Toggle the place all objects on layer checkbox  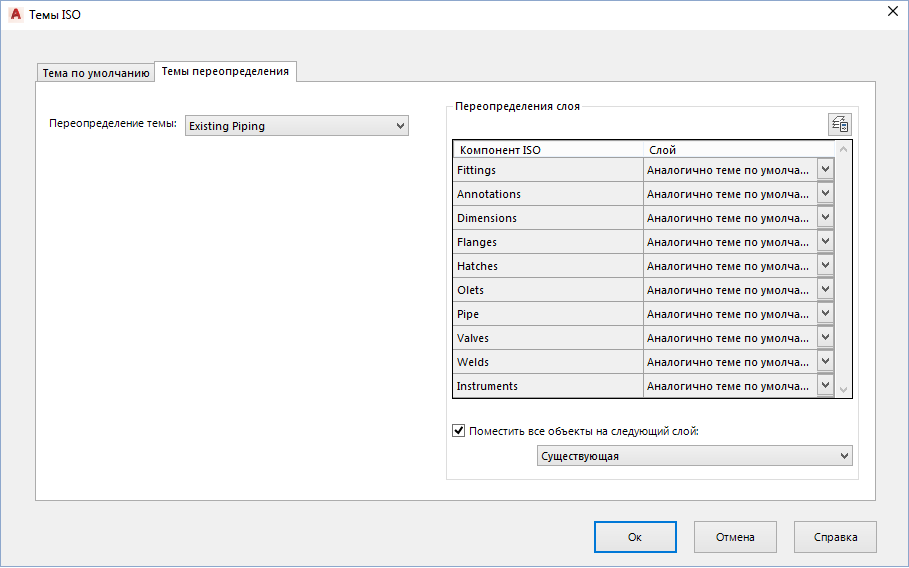point(459,431)
